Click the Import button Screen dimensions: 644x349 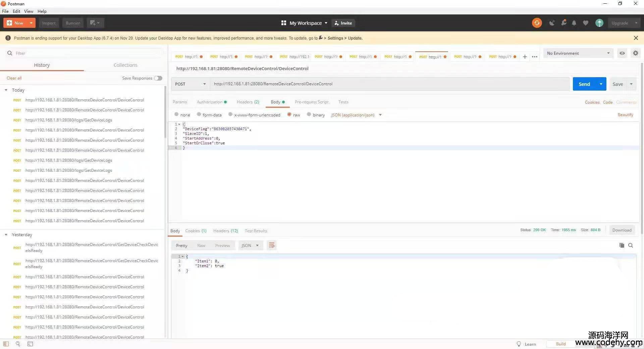tap(49, 23)
